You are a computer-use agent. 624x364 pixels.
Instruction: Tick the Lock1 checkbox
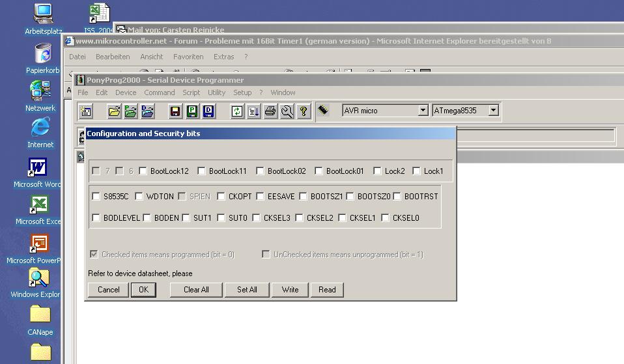tap(416, 171)
